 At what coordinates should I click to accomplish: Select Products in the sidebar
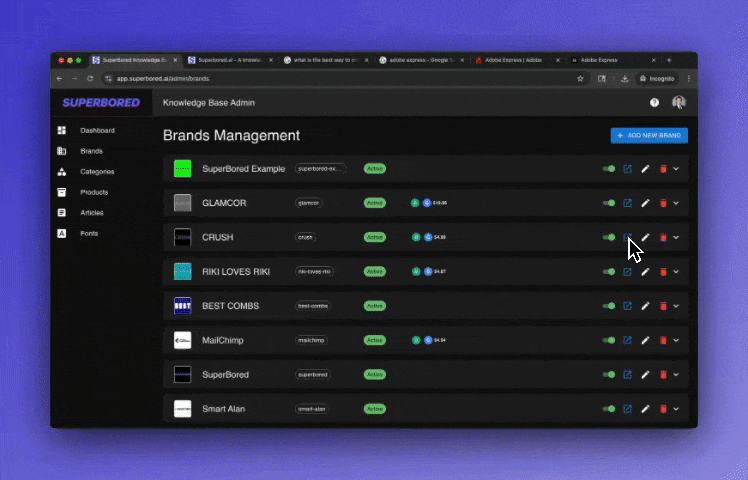83,192
